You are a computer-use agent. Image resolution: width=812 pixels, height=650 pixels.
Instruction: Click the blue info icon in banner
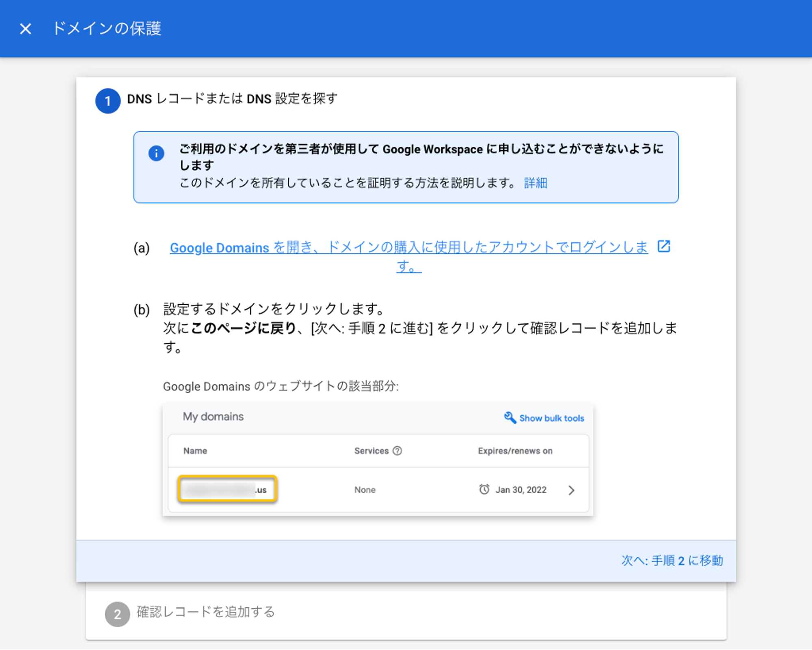pyautogui.click(x=156, y=153)
